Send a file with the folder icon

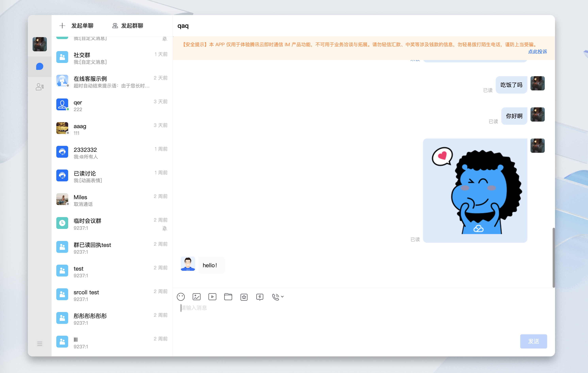tap(228, 297)
